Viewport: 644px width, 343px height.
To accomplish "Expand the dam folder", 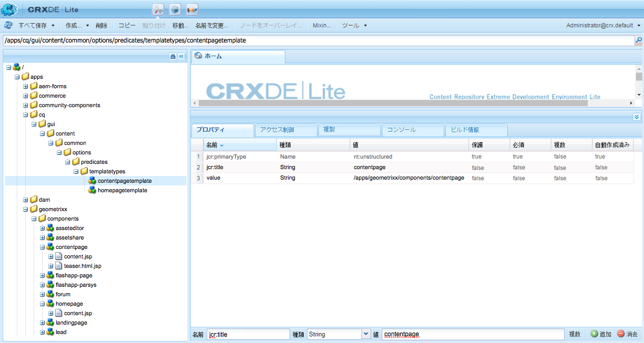I will pyautogui.click(x=26, y=200).
